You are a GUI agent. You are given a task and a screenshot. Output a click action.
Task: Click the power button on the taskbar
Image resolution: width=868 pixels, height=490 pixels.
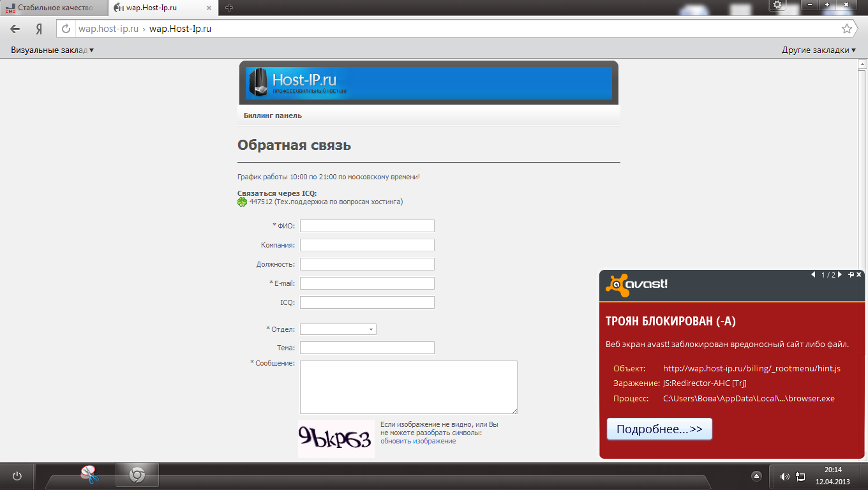(17, 476)
